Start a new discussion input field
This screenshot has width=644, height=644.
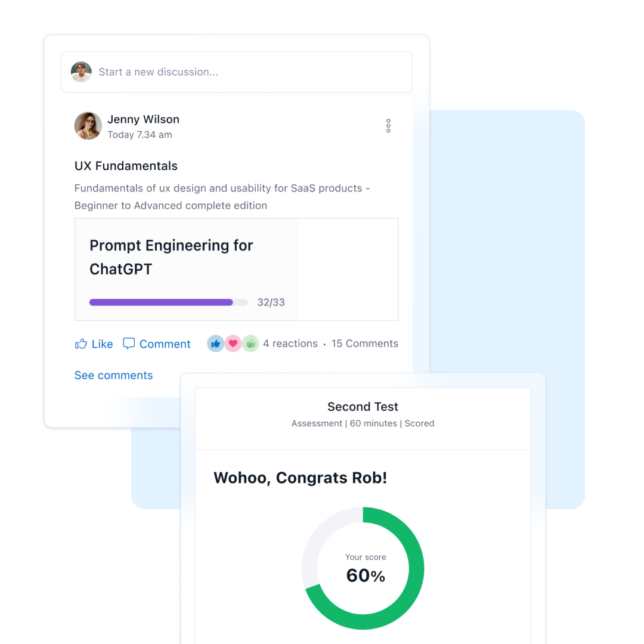point(237,72)
